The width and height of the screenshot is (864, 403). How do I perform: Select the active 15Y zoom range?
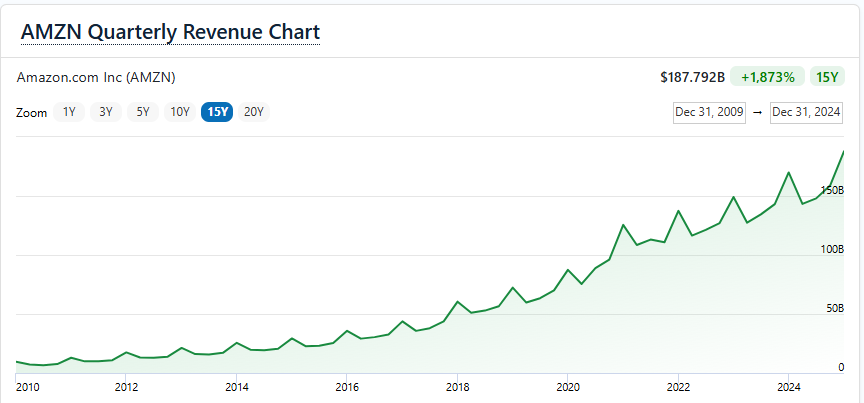pyautogui.click(x=217, y=112)
